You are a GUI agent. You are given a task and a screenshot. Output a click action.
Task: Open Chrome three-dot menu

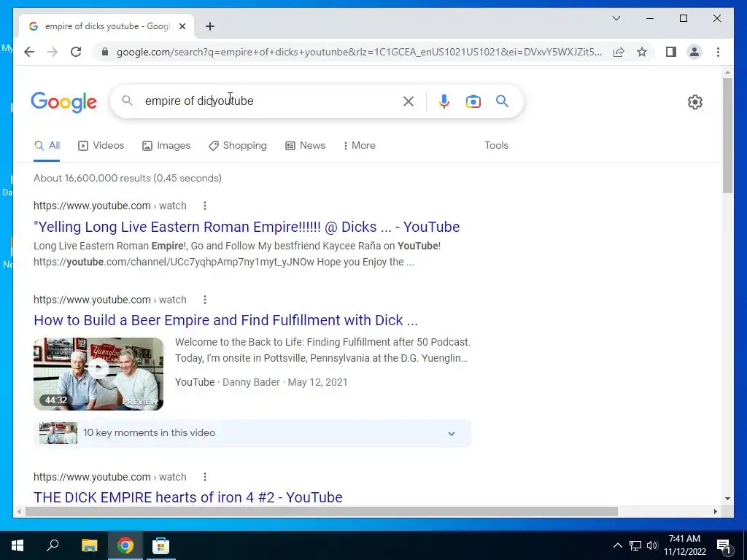click(718, 52)
